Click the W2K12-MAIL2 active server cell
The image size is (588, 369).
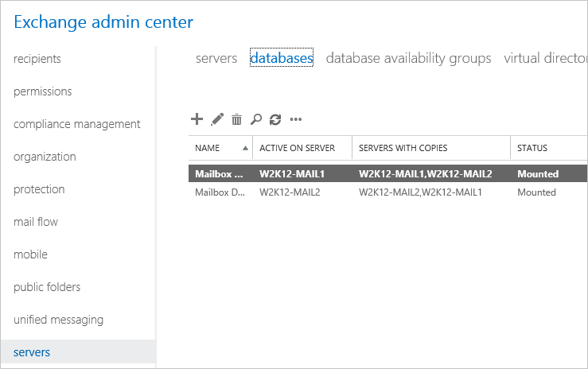(x=290, y=192)
